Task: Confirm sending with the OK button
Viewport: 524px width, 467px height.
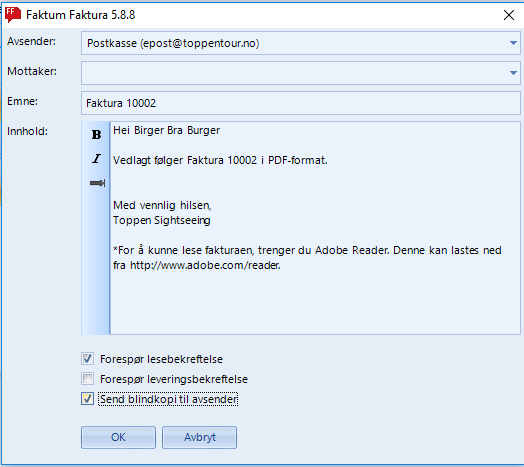Action: coord(118,437)
